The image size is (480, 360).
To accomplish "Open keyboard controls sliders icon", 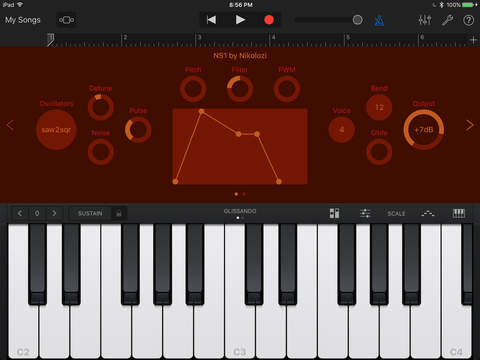I will tap(365, 213).
